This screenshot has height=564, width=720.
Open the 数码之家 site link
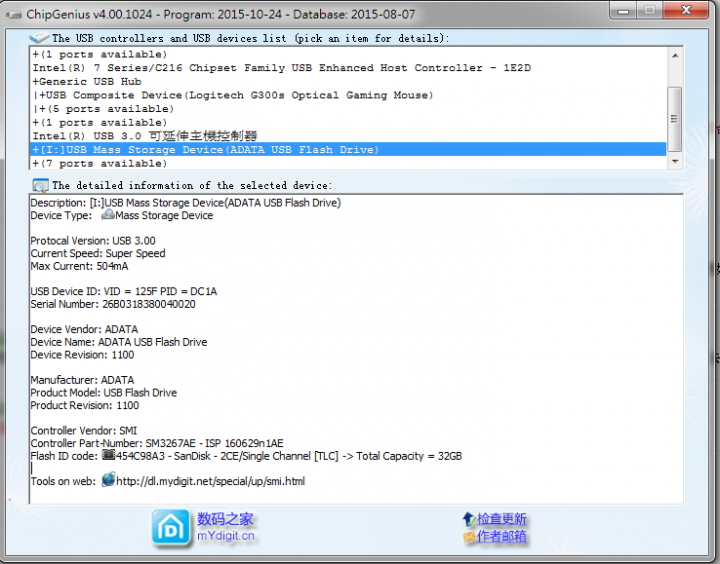225,519
